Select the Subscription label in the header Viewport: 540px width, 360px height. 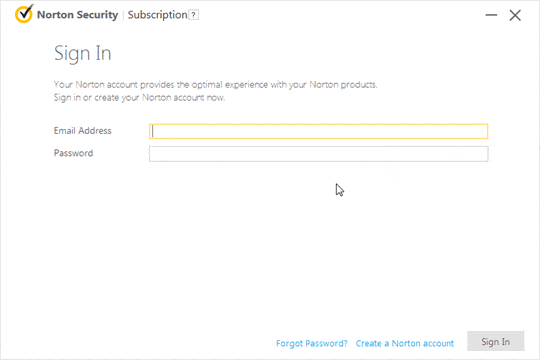pyautogui.click(x=157, y=15)
